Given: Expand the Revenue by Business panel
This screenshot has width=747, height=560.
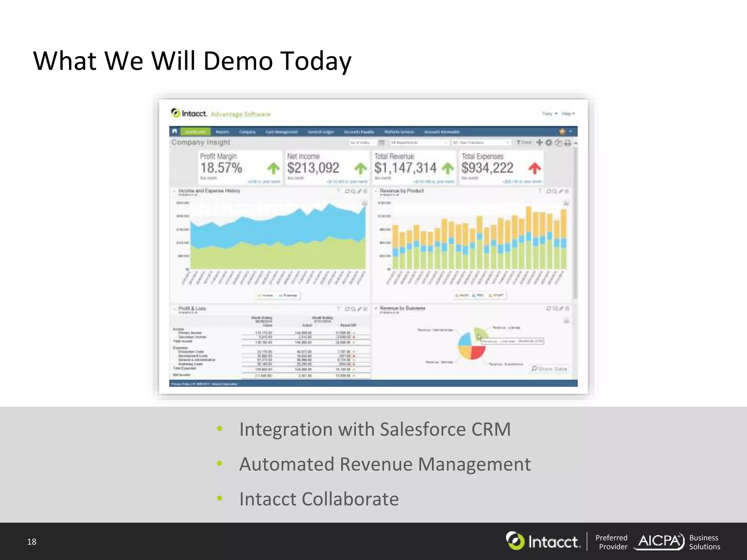Looking at the screenshot, I should pos(376,308).
